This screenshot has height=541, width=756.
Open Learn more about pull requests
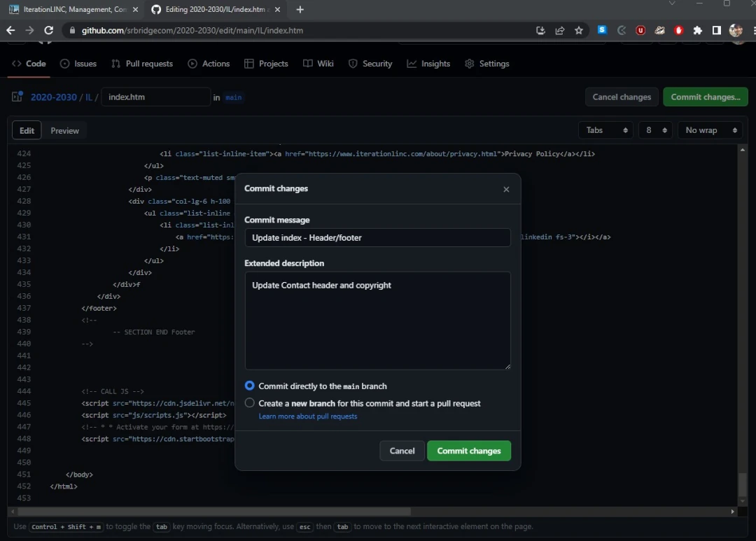(307, 416)
